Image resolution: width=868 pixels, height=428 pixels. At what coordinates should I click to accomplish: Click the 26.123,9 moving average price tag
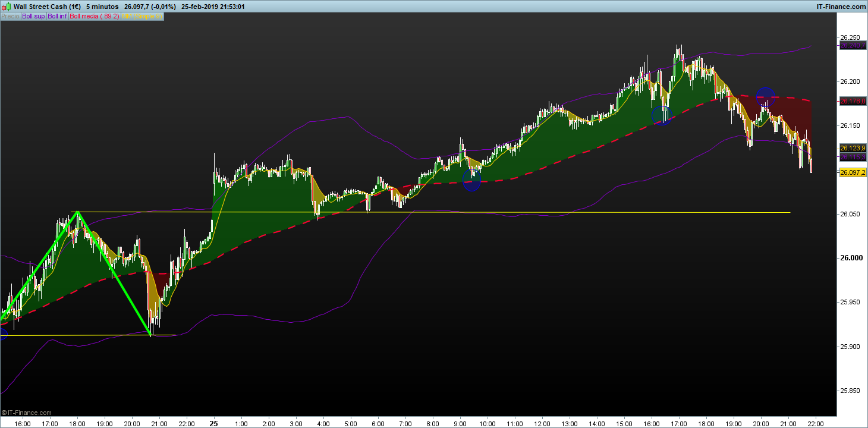[x=852, y=148]
